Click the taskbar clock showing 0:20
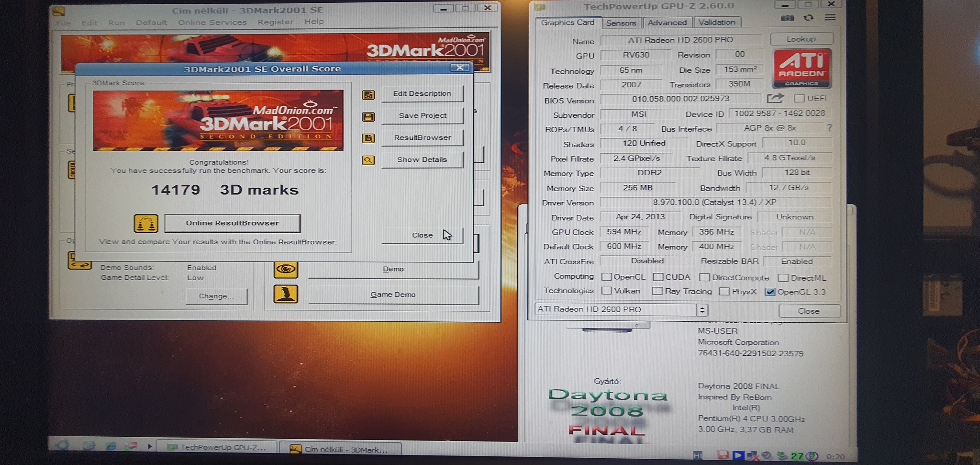The image size is (980, 465). [835, 457]
